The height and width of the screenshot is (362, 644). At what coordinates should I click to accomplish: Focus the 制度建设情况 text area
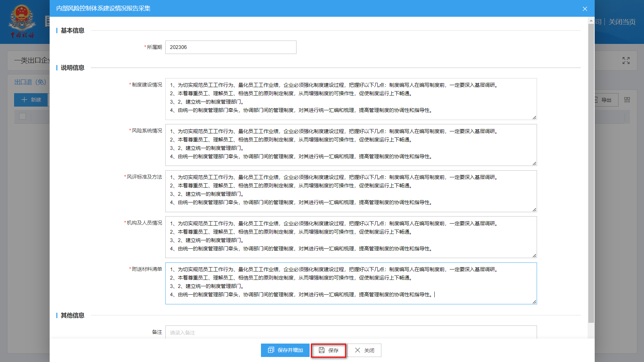(x=351, y=99)
